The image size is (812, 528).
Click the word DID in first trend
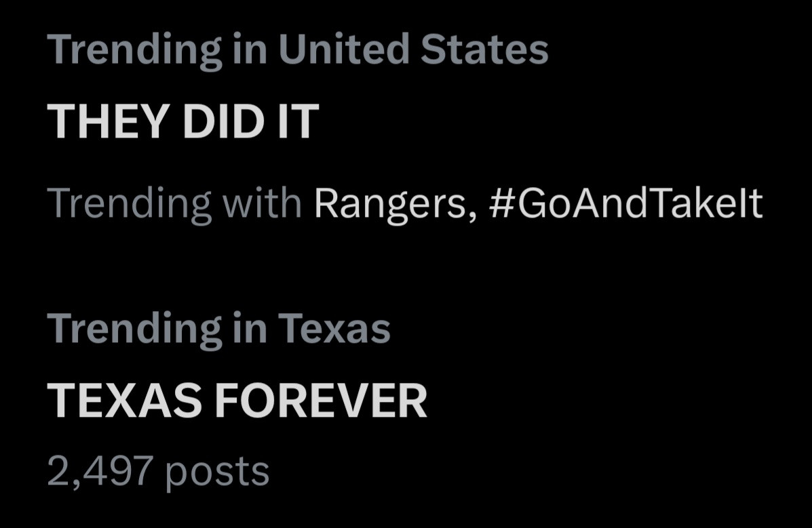[208, 123]
